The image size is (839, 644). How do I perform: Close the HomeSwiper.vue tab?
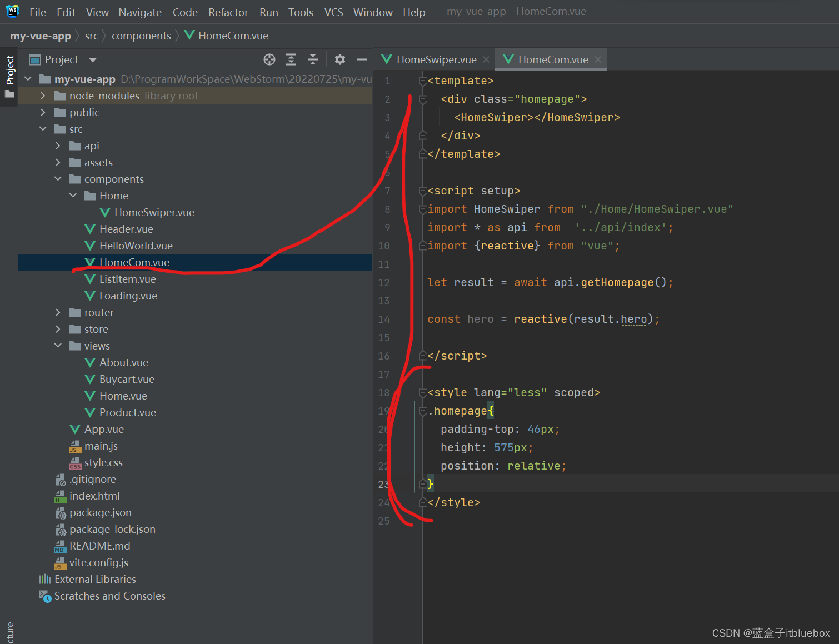click(486, 59)
